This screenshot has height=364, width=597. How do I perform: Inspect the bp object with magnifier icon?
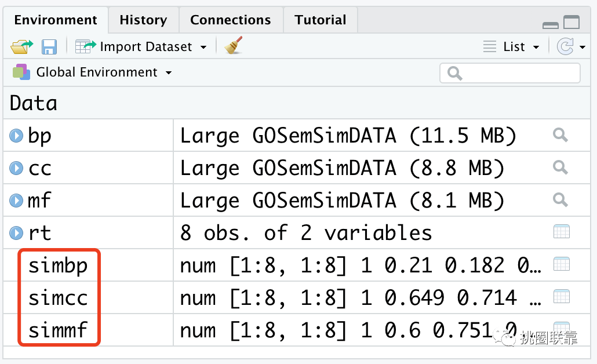click(x=560, y=136)
